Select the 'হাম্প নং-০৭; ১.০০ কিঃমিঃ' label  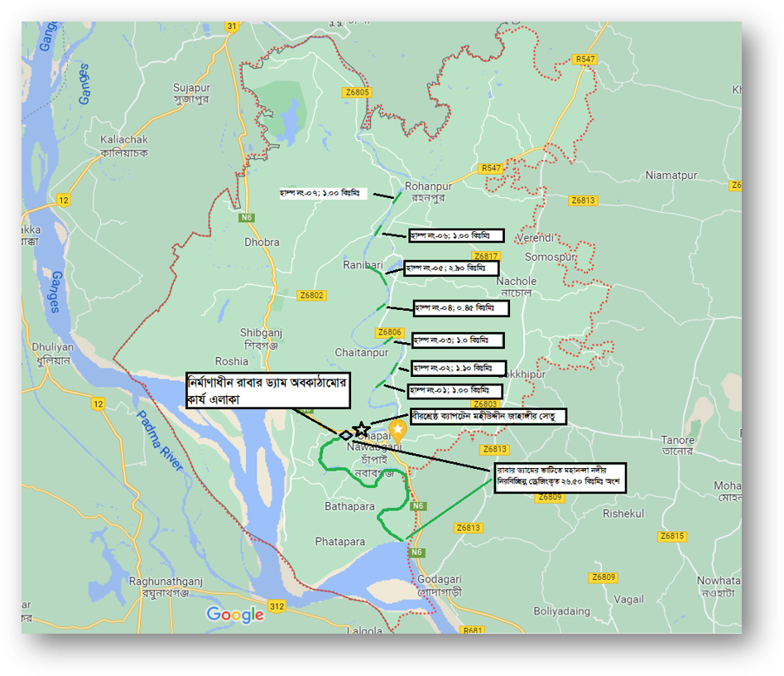324,193
